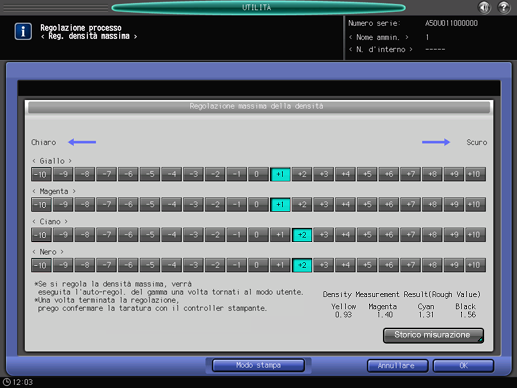Set Ciano density to 0
This screenshot has height=388, width=517.
point(258,235)
